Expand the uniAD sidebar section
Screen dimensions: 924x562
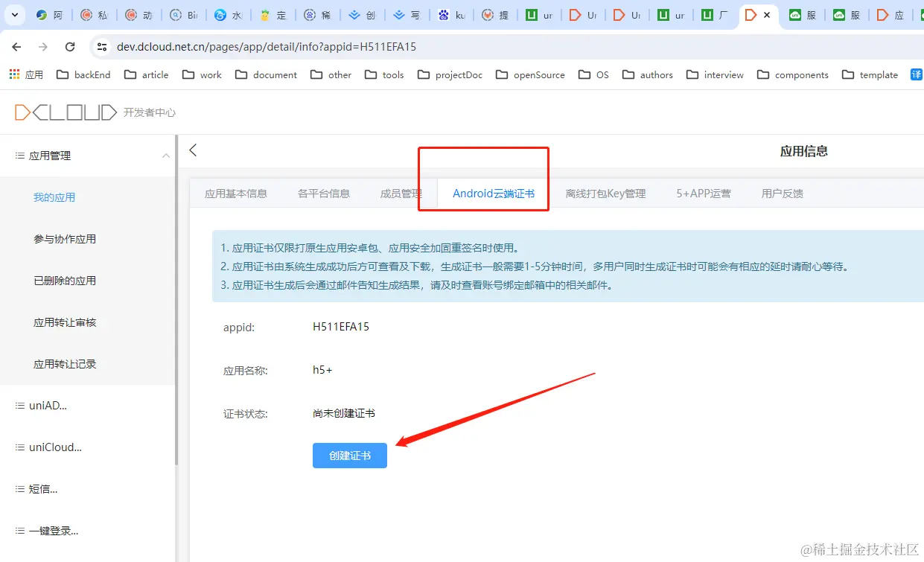(87, 406)
